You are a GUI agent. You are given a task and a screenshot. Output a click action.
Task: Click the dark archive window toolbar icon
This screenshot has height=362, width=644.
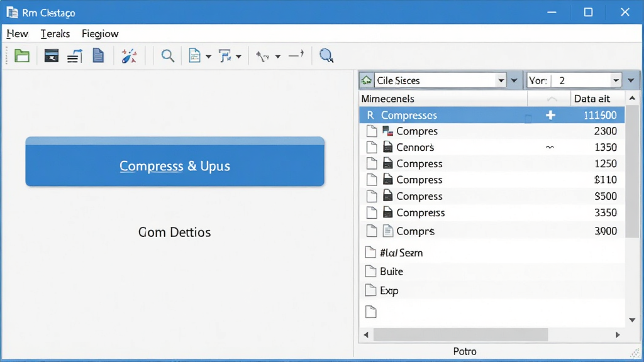(x=52, y=56)
